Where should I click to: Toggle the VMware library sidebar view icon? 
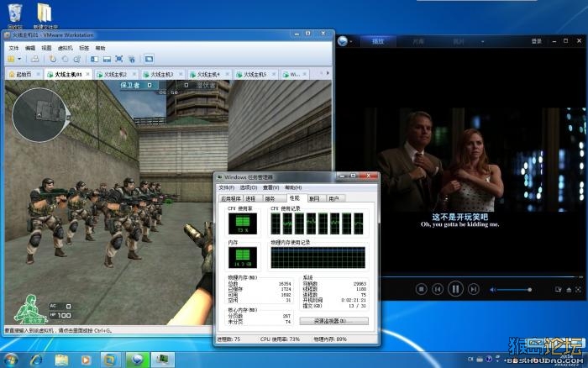tap(94, 59)
